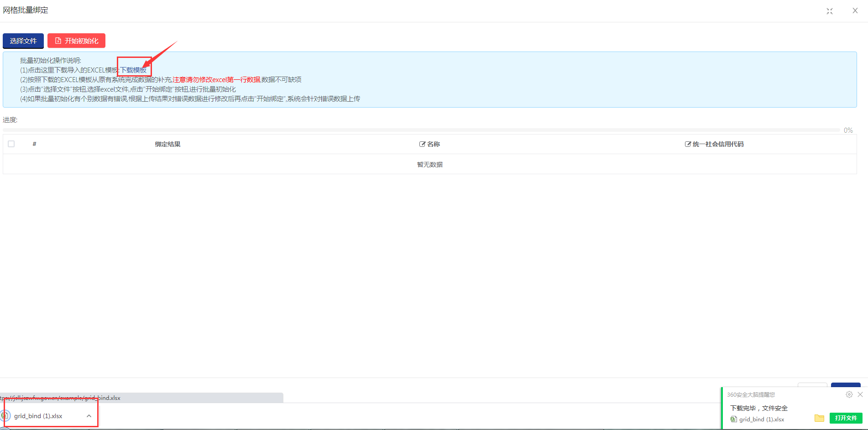Viewport: 868px width, 430px height.
Task: Click the 绑定结果 column header
Action: tap(167, 144)
